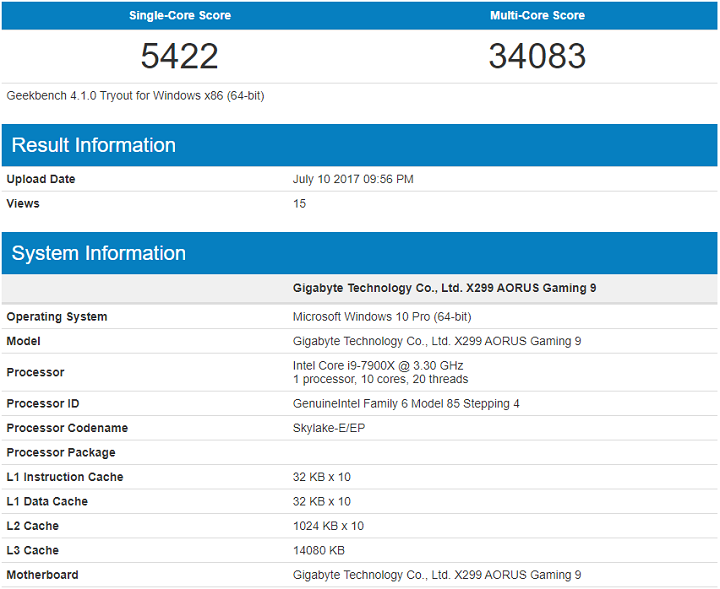Click the multi-core score value 34083

(x=537, y=56)
